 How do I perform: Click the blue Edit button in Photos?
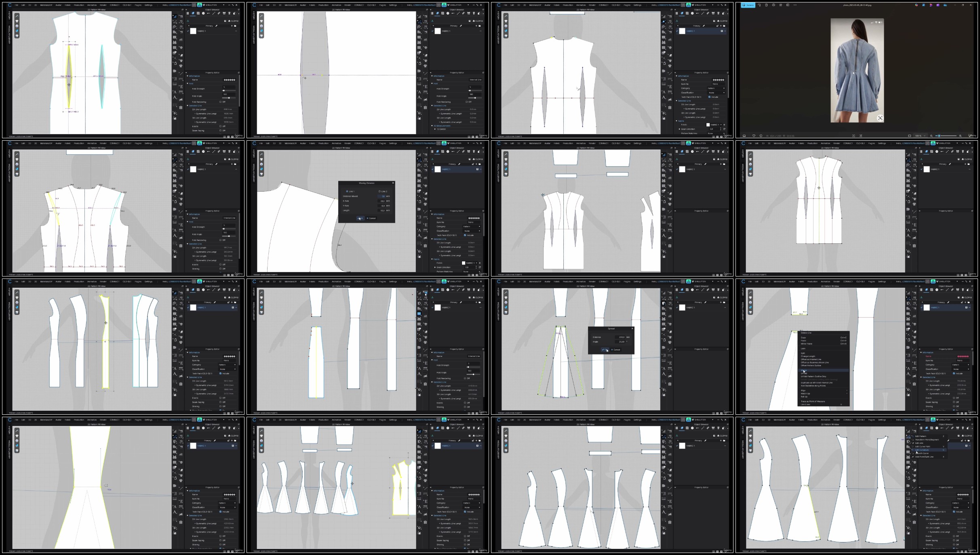coord(748,5)
